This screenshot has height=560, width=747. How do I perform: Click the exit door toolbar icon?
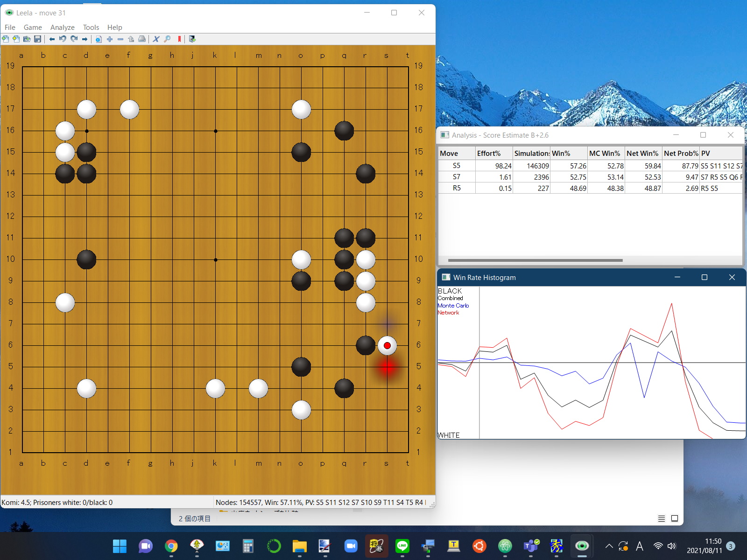pyautogui.click(x=192, y=39)
